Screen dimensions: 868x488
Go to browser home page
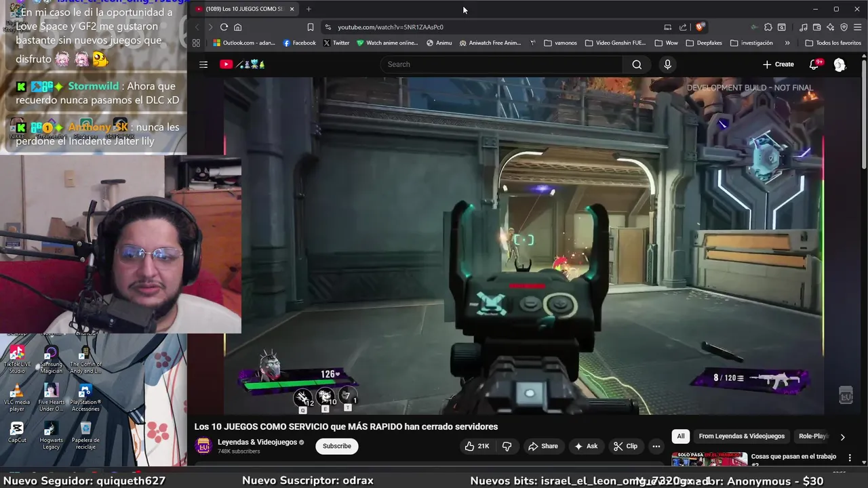[237, 27]
